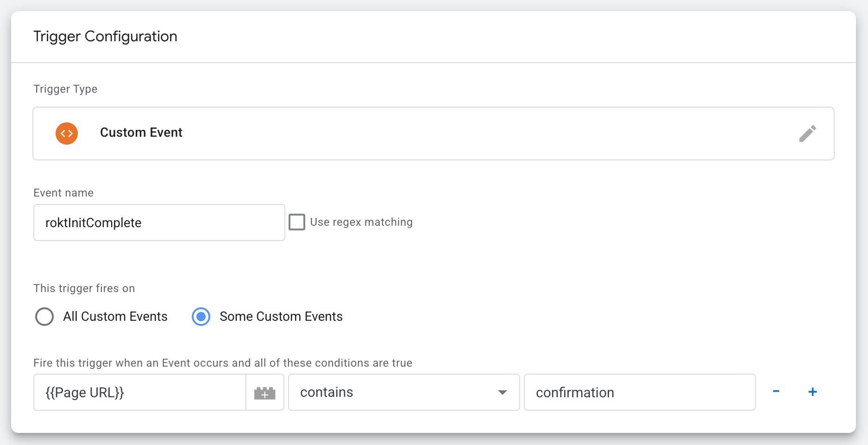The width and height of the screenshot is (868, 445).
Task: Click the checkbox icon next to regex matching
Action: pos(297,222)
